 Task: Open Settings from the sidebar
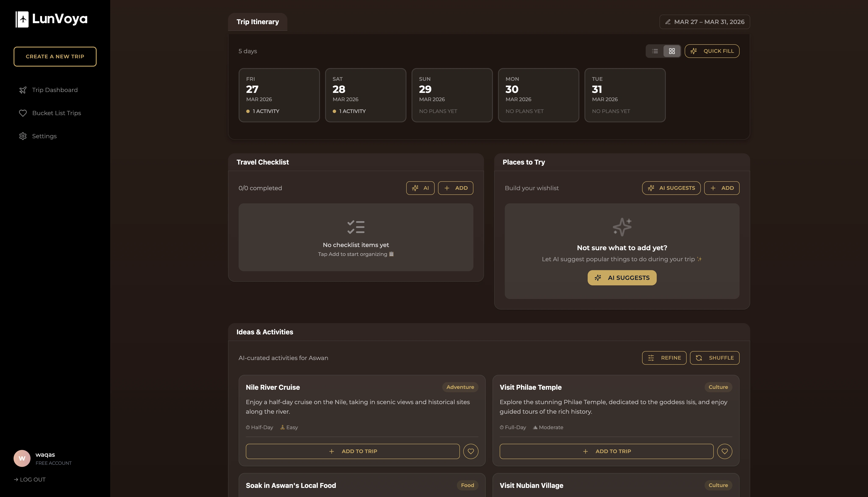[44, 136]
